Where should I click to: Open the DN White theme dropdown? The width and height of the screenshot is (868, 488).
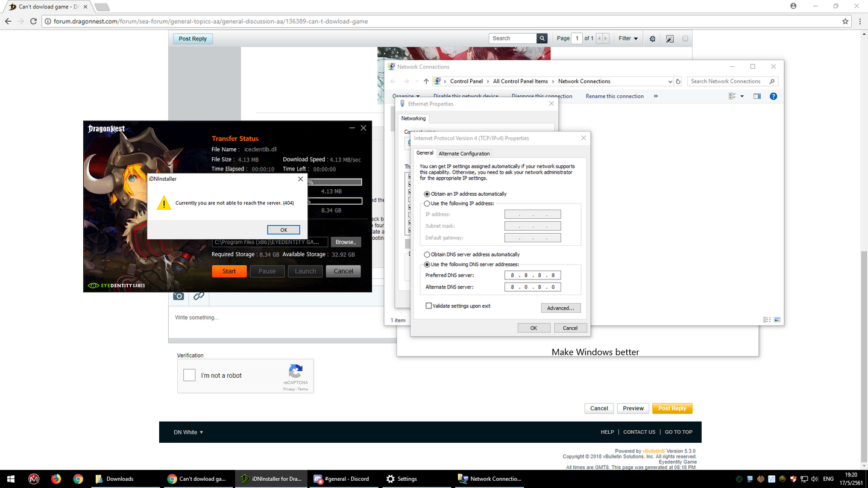tap(188, 432)
